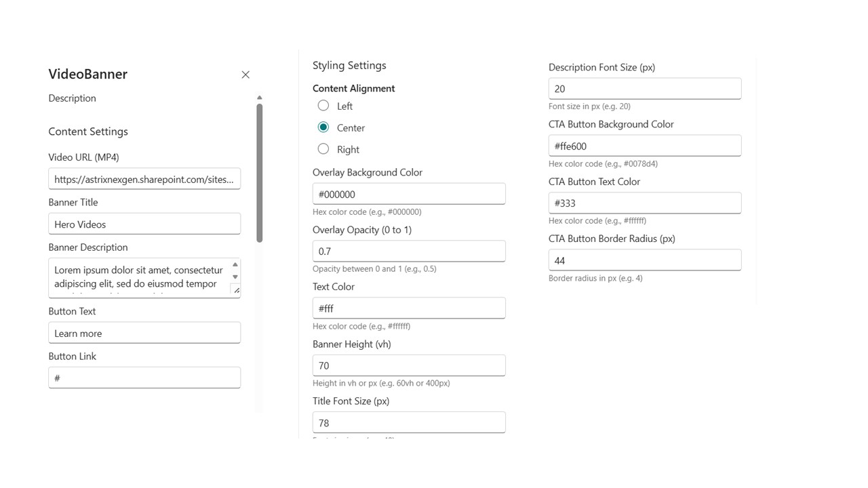This screenshot has width=868, height=488.
Task: Click the property pane vertical scrollbar
Action: (x=260, y=173)
